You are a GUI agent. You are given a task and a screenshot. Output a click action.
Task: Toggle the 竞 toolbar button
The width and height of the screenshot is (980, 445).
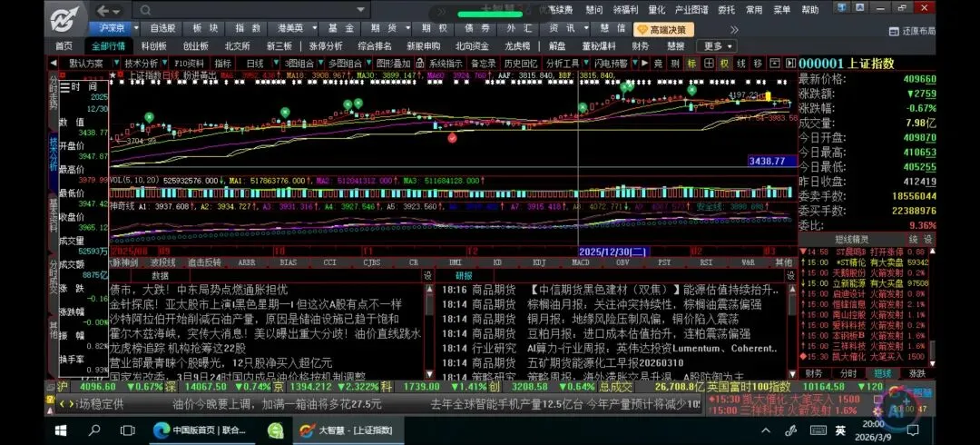point(658,64)
